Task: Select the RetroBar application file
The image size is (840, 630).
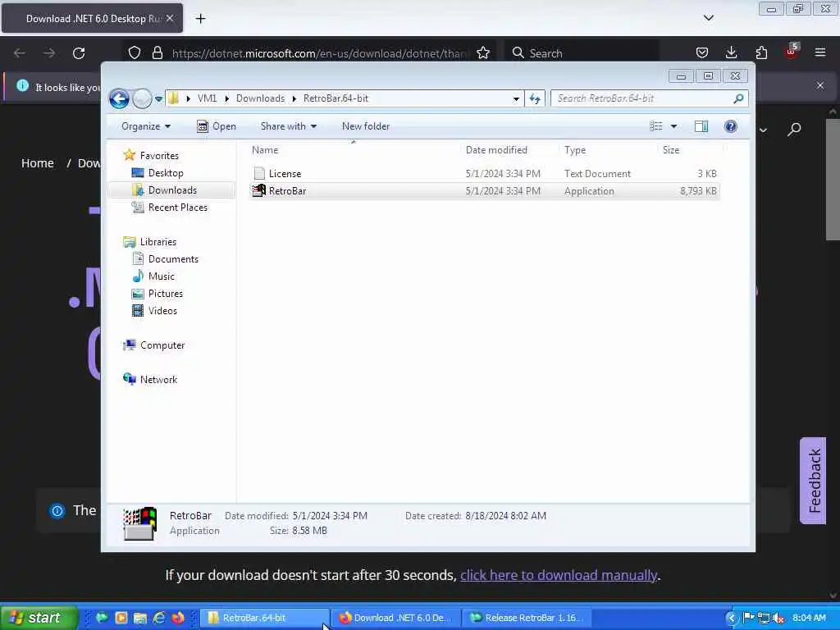Action: pyautogui.click(x=484, y=191)
